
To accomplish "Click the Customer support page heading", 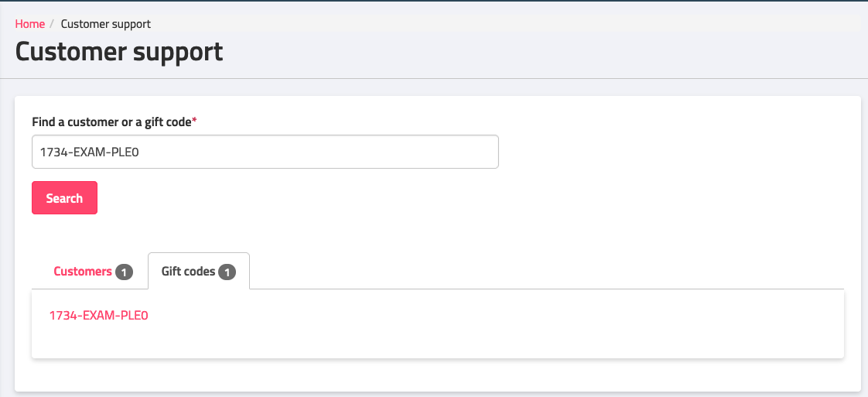I will click(x=119, y=52).
